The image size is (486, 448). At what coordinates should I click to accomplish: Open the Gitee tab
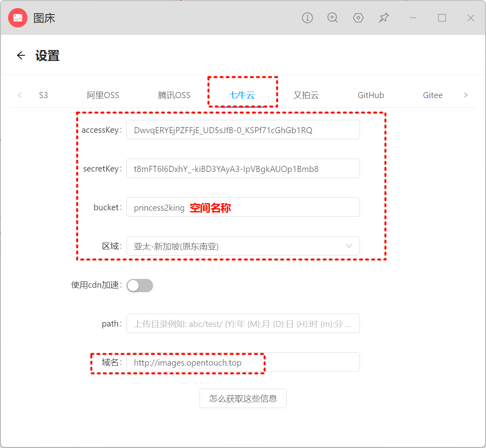433,95
